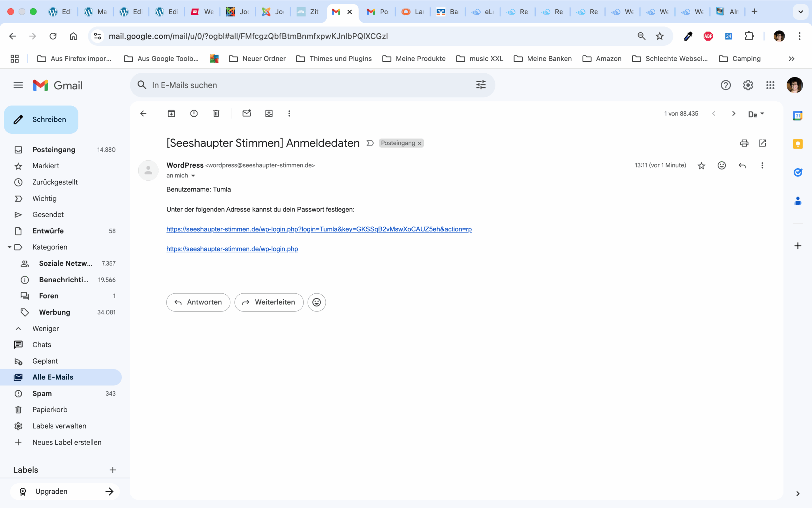Click the back arrow to return to list

pos(143,114)
